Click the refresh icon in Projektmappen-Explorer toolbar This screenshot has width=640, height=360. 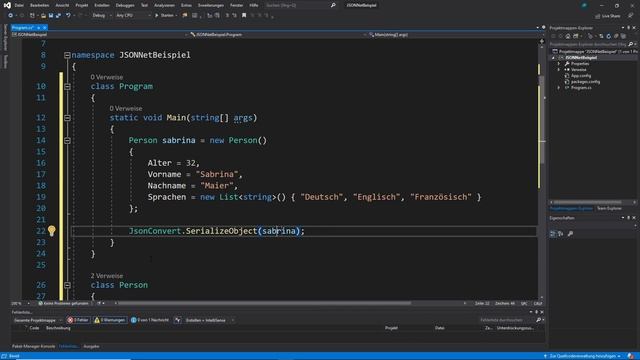coord(608,36)
